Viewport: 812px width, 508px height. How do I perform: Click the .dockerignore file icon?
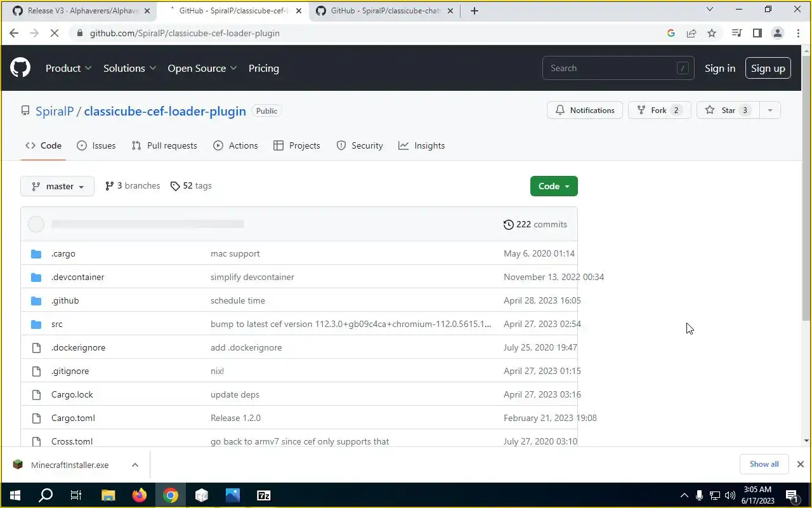pos(36,348)
